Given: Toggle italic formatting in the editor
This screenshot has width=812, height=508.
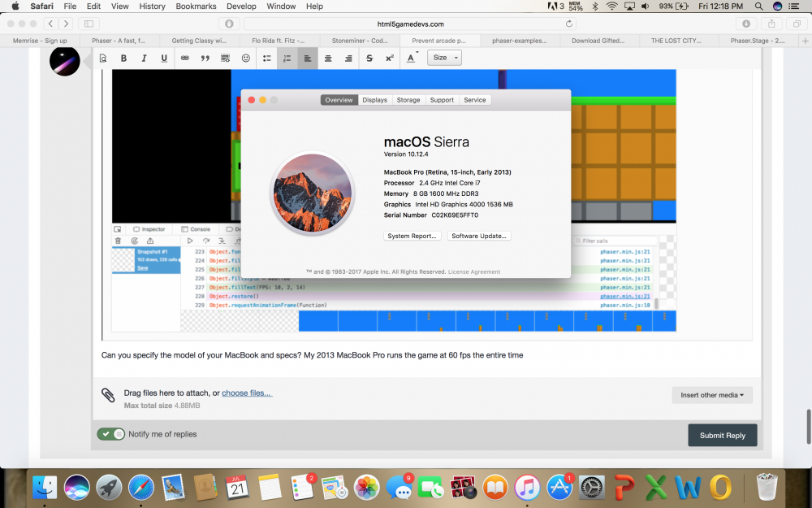Looking at the screenshot, I should 144,58.
